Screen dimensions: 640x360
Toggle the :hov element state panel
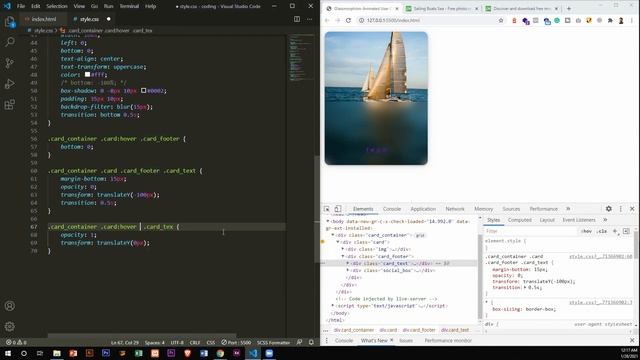pos(586,231)
